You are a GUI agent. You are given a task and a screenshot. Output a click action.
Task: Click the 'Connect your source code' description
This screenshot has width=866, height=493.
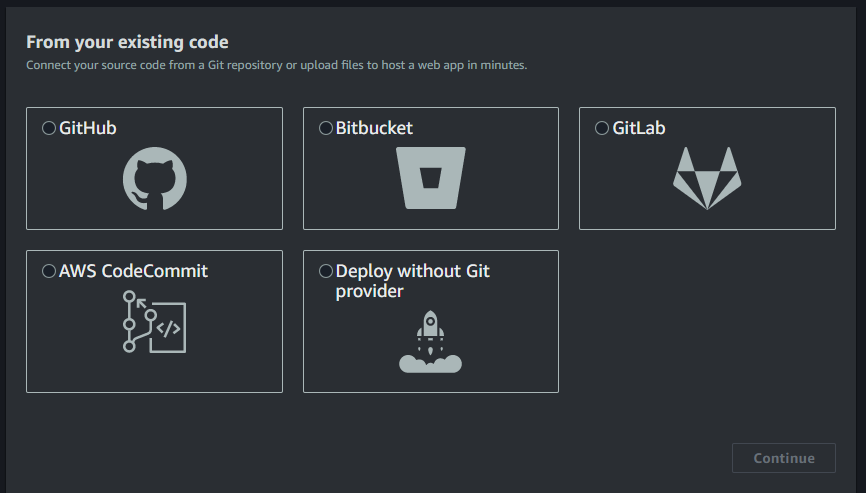277,65
